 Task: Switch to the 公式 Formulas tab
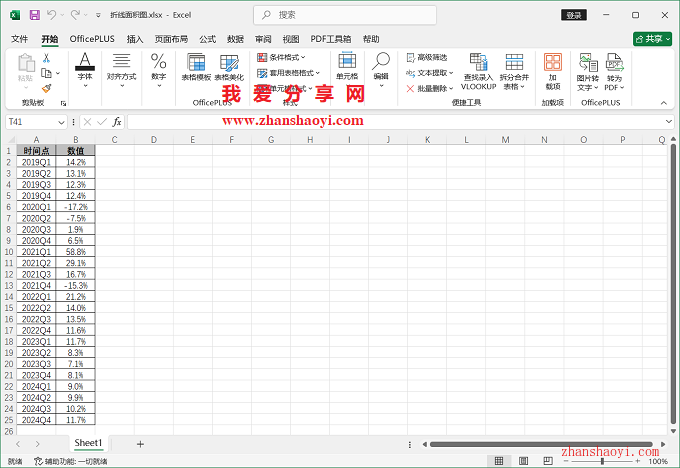207,39
